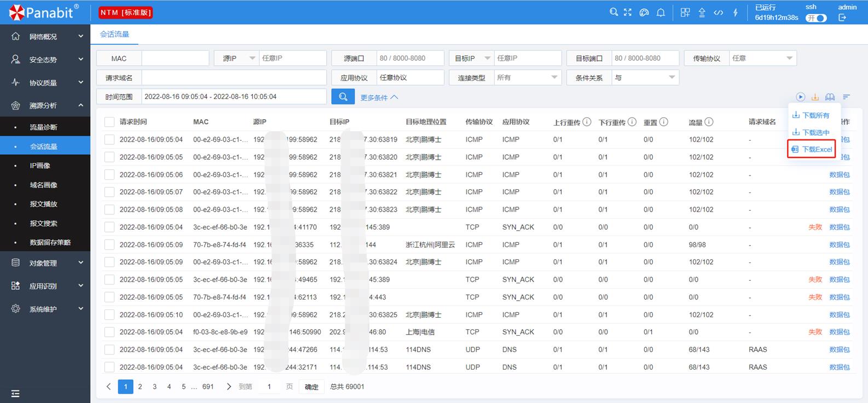
Task: Select 域名画像 in the sidebar
Action: 45,185
